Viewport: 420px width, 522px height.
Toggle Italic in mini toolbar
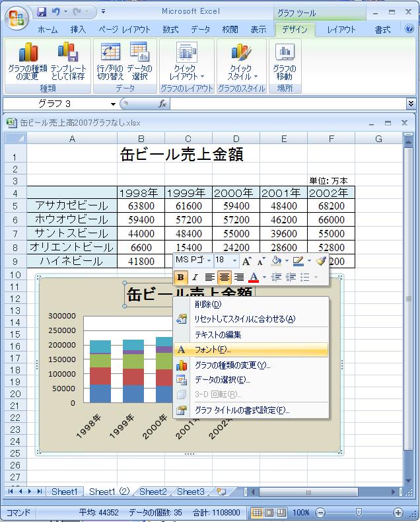click(x=195, y=277)
